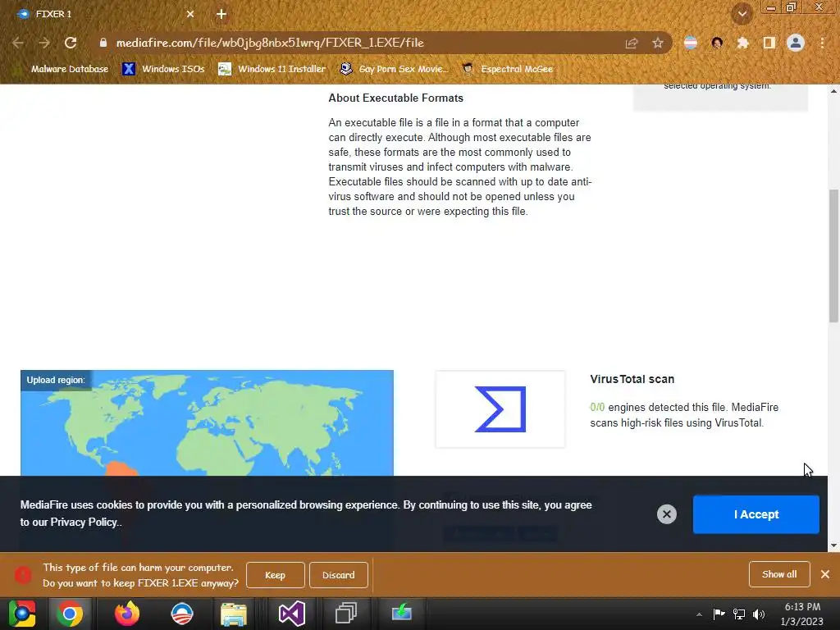This screenshot has height=630, width=840.
Task: Open Chrome from the taskbar
Action: (70, 614)
